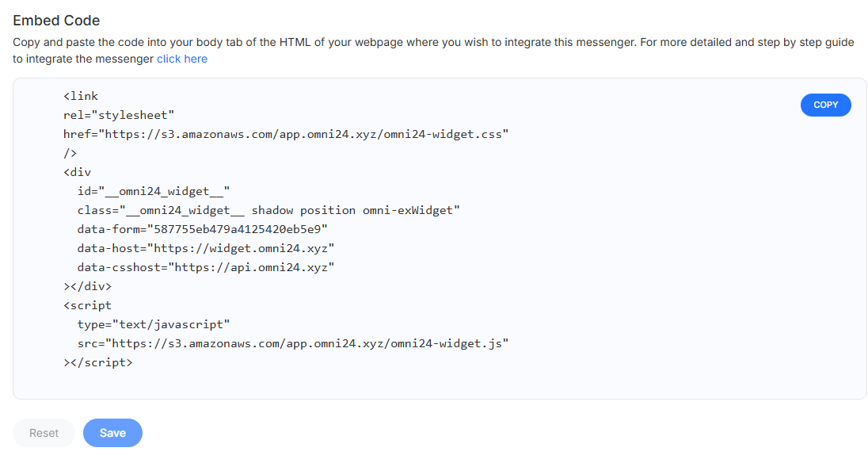This screenshot has width=868, height=463.
Task: Click the Reset button
Action: pos(44,433)
